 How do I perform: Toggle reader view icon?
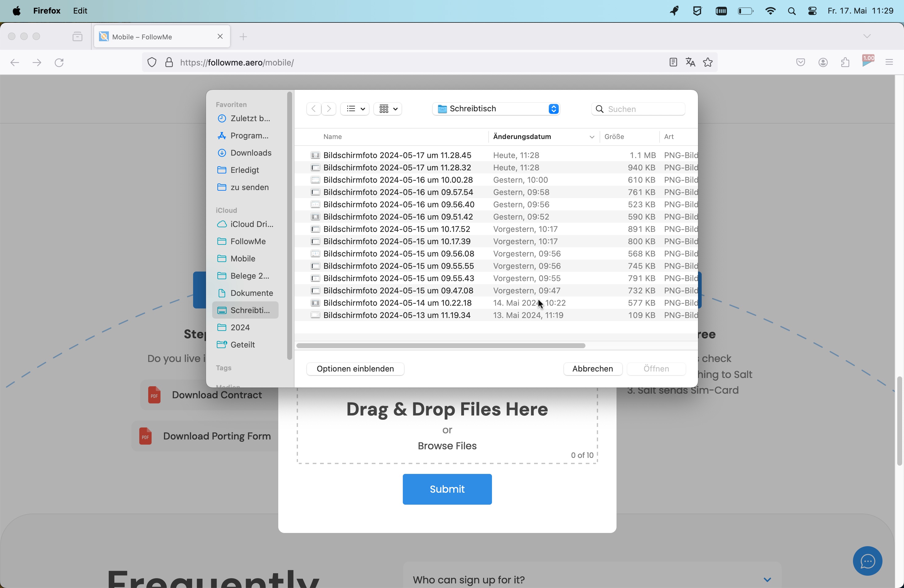[673, 62]
